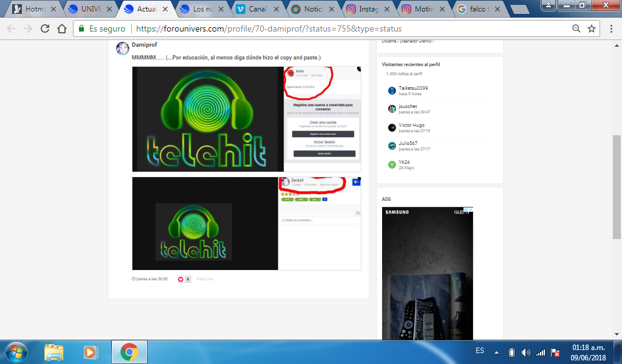622x364 pixels.
Task: Open the Windows Start menu
Action: pyautogui.click(x=16, y=352)
